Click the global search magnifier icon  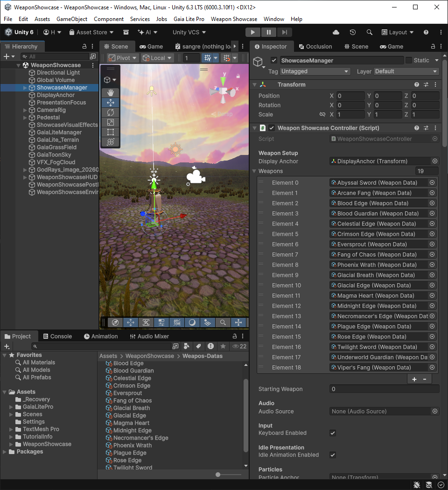click(369, 32)
